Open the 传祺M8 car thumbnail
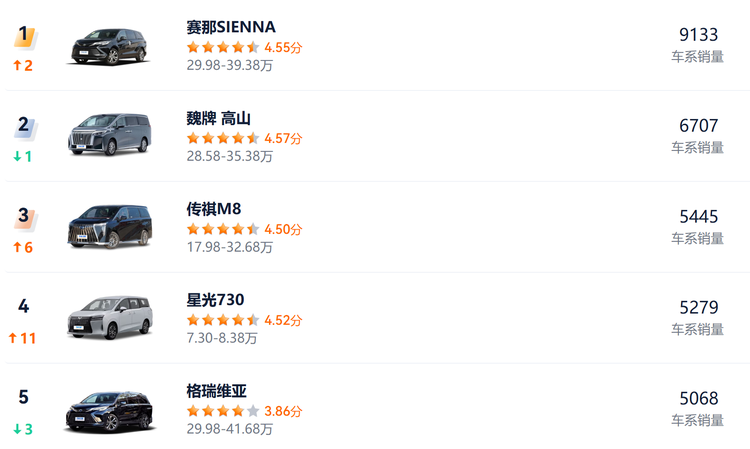This screenshot has height=449, width=750. pos(109,227)
